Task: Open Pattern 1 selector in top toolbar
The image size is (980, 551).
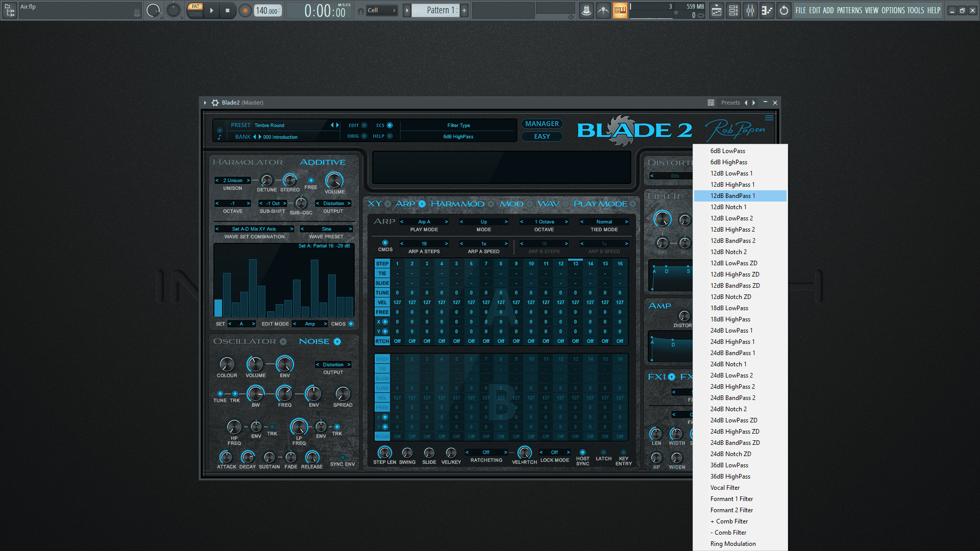Action: point(436,10)
